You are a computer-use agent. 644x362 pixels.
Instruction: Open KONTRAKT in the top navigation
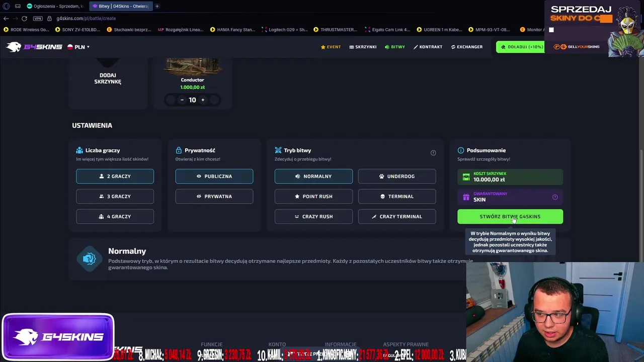click(x=428, y=47)
